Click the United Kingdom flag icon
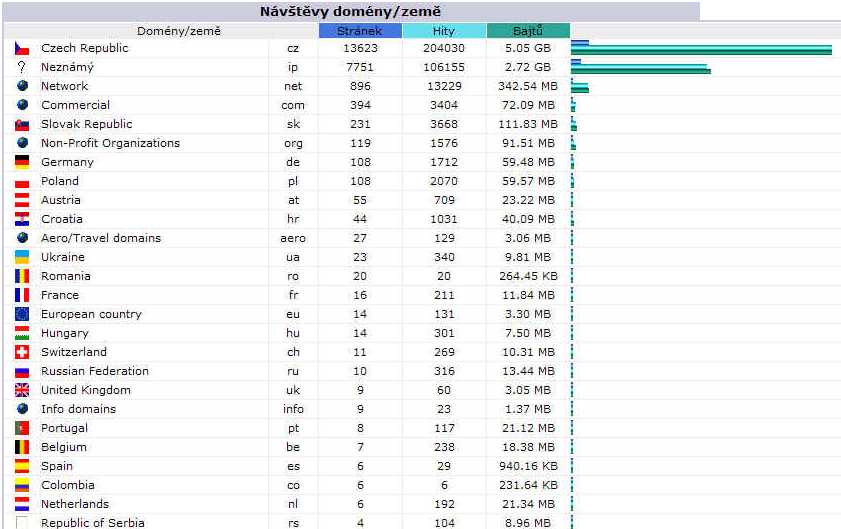 point(22,390)
